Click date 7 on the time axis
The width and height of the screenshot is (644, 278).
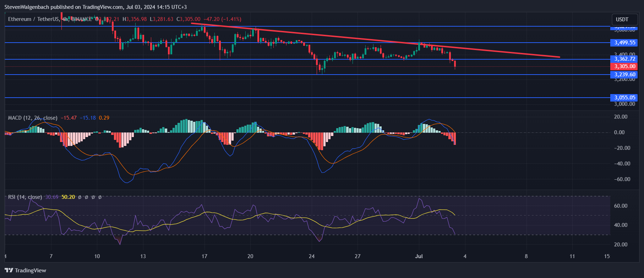pos(51,256)
